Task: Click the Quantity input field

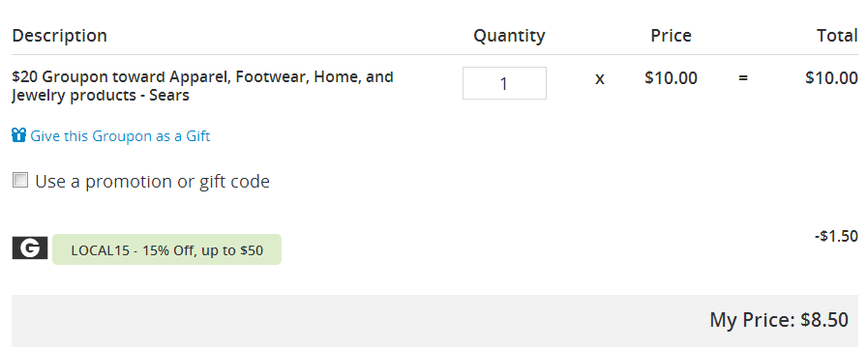Action: [x=504, y=83]
